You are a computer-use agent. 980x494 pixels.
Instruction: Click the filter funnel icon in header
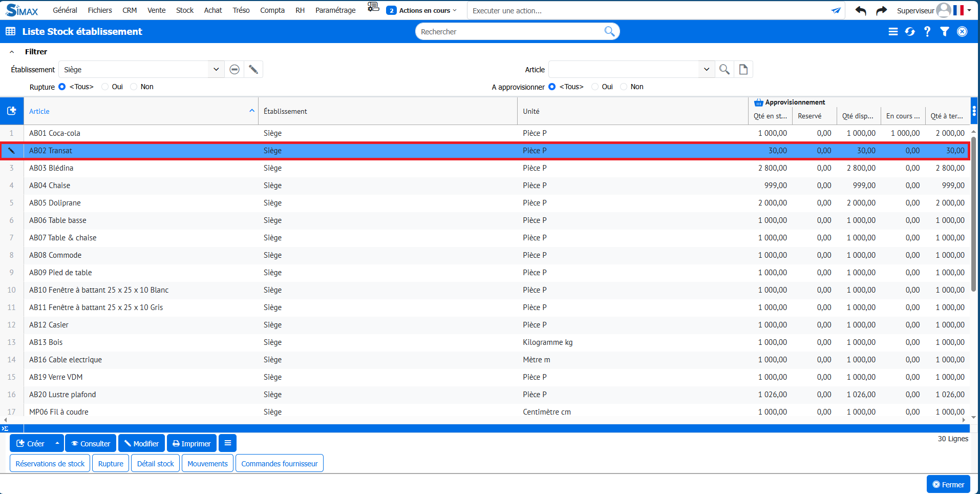(x=945, y=32)
